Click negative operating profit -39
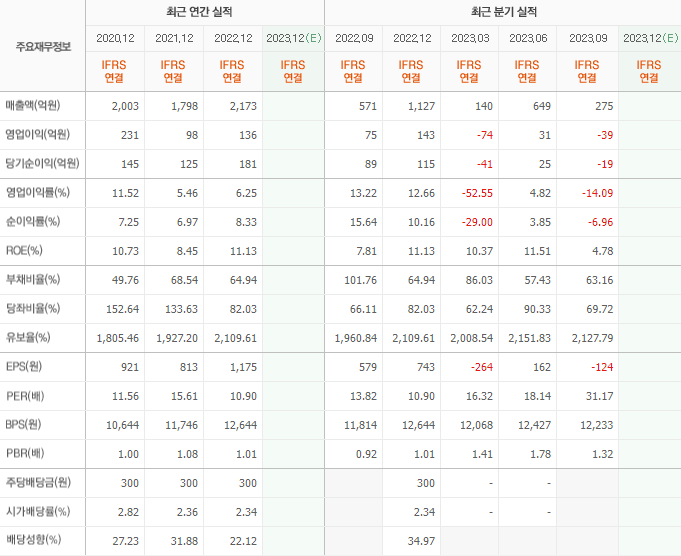The width and height of the screenshot is (681, 556). (605, 136)
